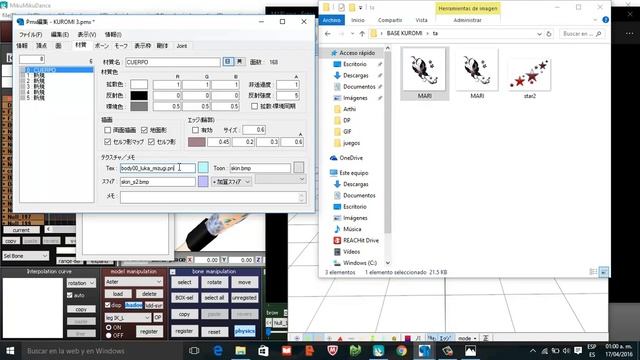640x360 pixels.
Task: Open the Windows Start menu
Action: coord(10,351)
